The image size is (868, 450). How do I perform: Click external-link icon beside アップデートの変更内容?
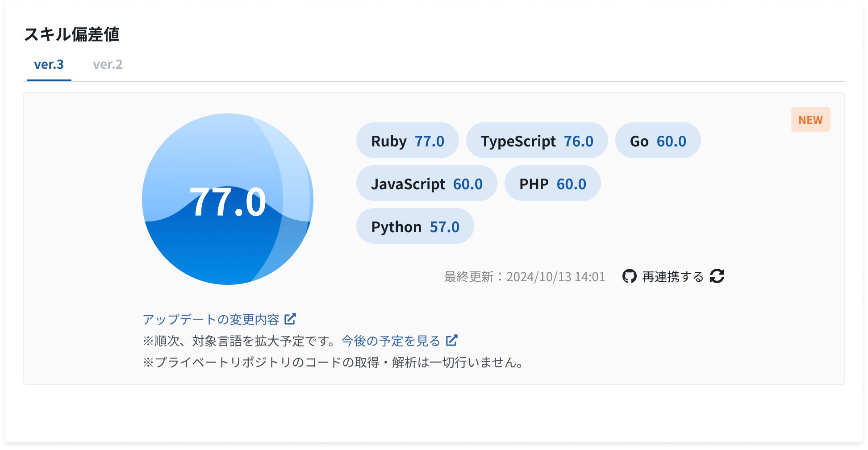tap(290, 319)
